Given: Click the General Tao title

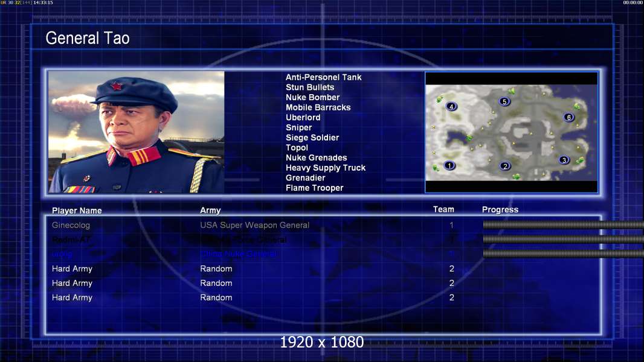Looking at the screenshot, I should coord(88,38).
